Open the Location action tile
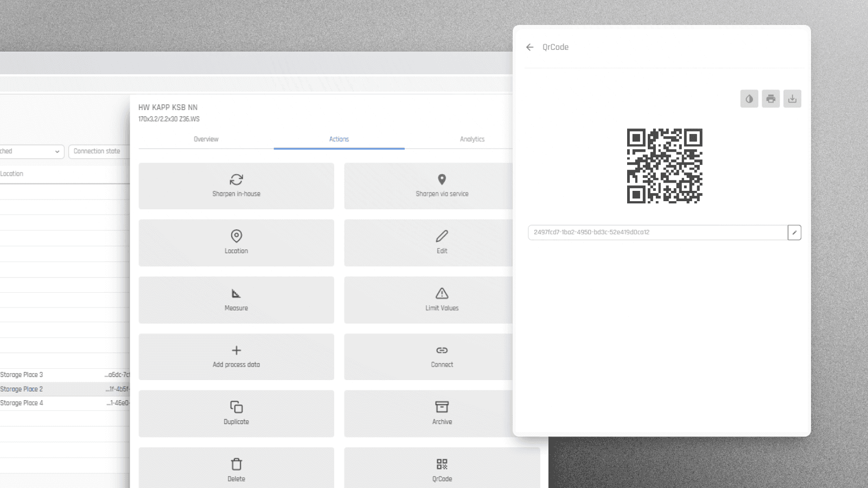 click(x=237, y=243)
